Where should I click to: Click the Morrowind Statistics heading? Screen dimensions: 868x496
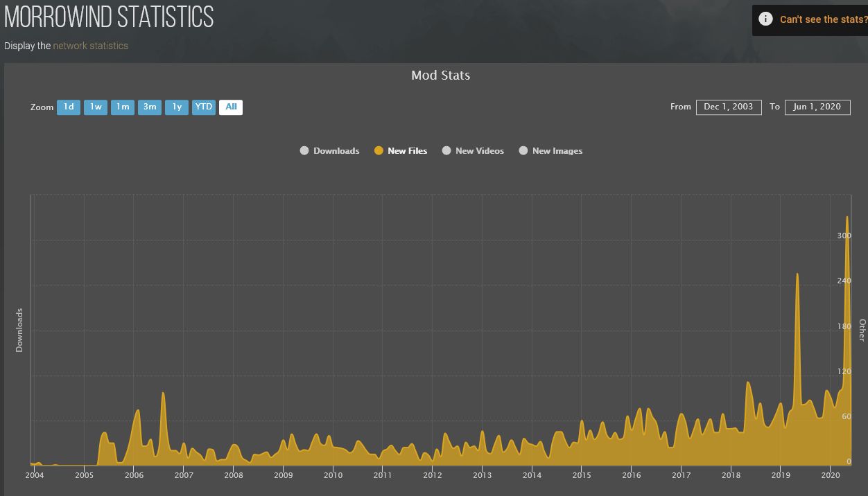109,17
